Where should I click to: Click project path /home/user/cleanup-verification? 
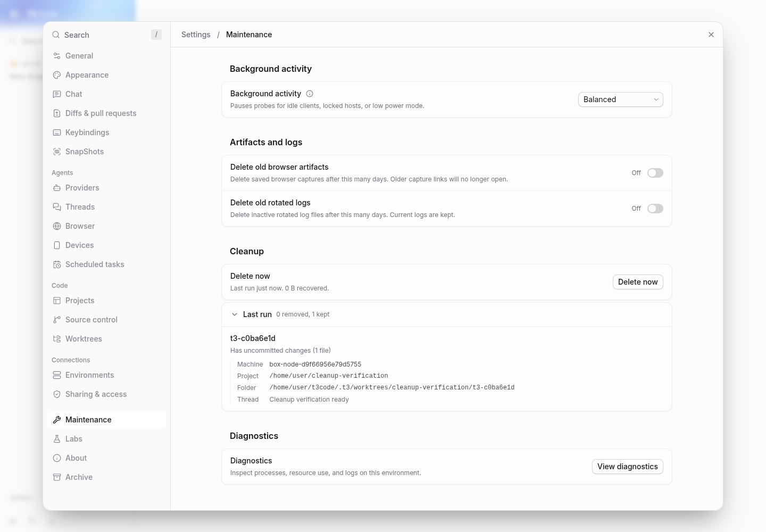coord(329,376)
